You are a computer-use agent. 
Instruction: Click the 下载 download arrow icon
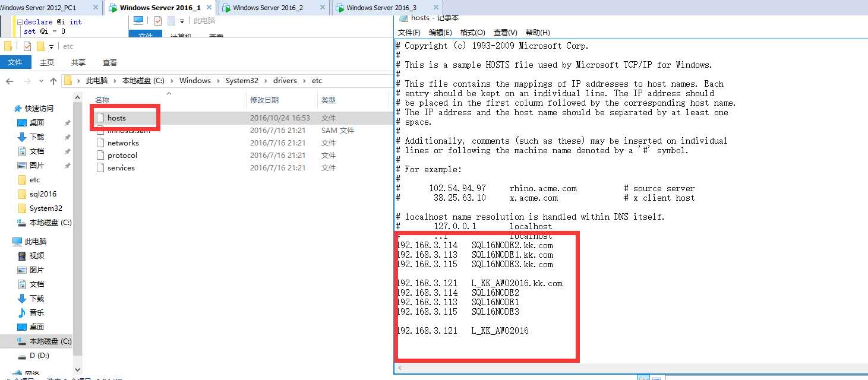point(22,137)
